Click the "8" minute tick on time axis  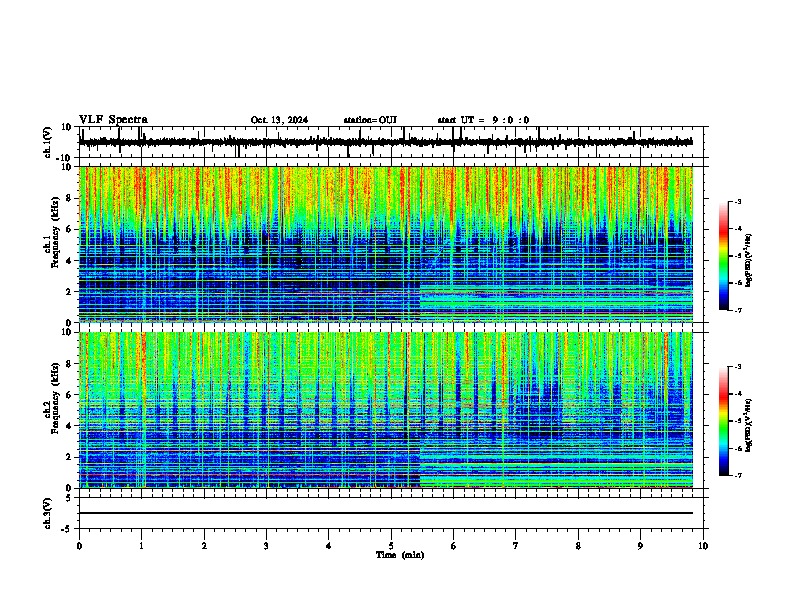578,546
